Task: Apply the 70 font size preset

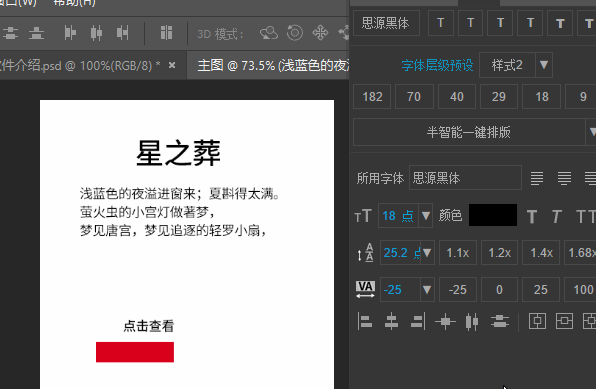Action: (x=414, y=97)
